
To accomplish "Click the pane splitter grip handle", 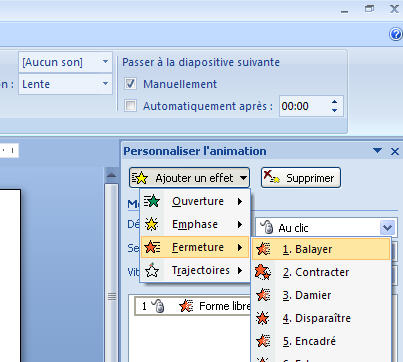I will pos(112,296).
